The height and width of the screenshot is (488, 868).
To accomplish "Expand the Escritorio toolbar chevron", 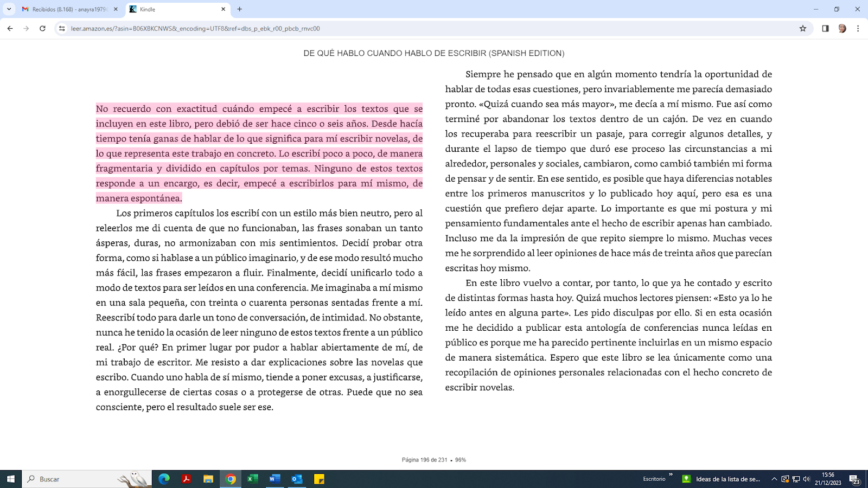I will coord(671,474).
